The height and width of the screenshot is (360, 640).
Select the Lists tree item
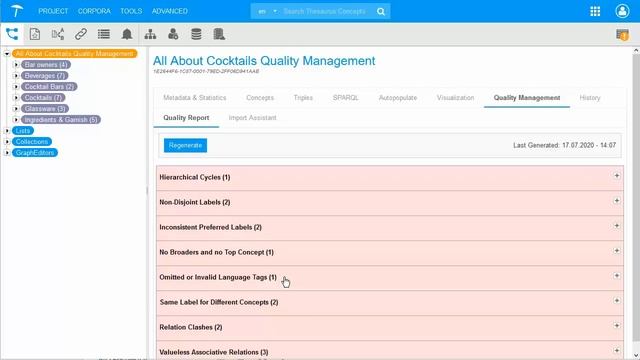click(x=23, y=131)
